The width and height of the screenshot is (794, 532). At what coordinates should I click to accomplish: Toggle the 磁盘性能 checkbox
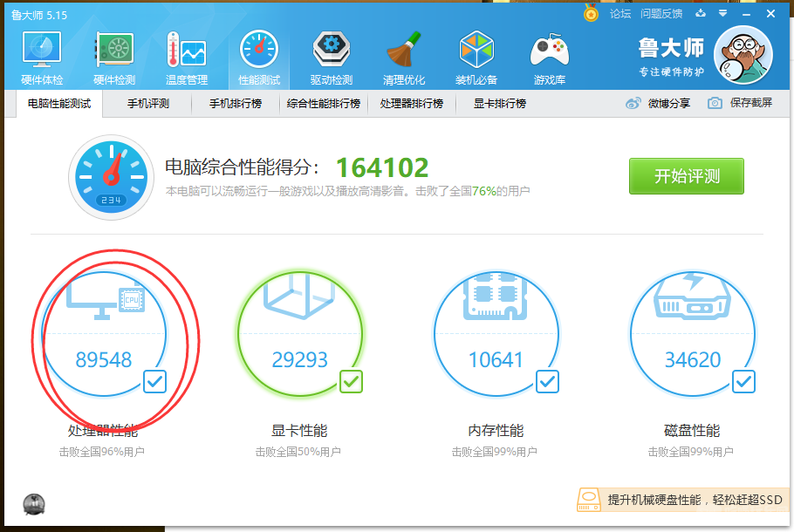743,382
